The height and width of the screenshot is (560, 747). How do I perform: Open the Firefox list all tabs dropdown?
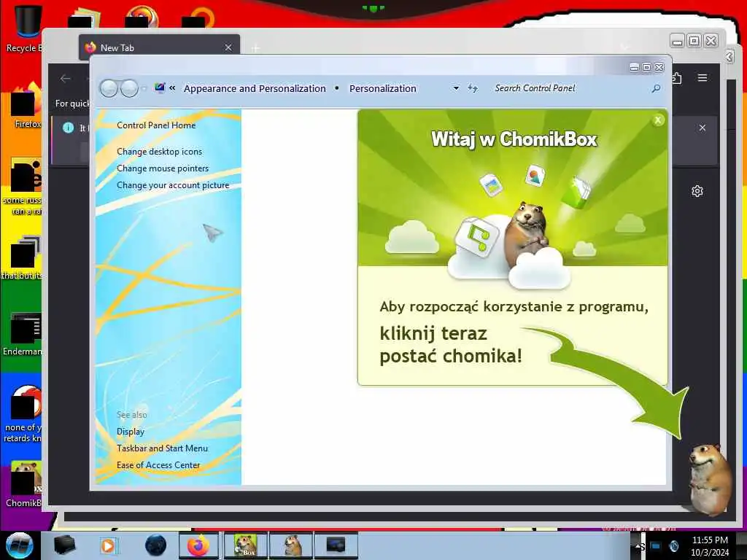coord(624,47)
